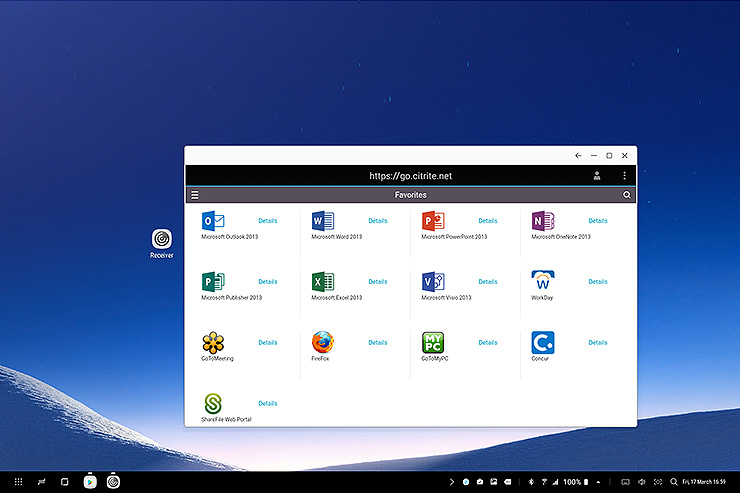Launch Microsoft Word 2013 icon
The width and height of the screenshot is (740, 493).
(x=323, y=221)
